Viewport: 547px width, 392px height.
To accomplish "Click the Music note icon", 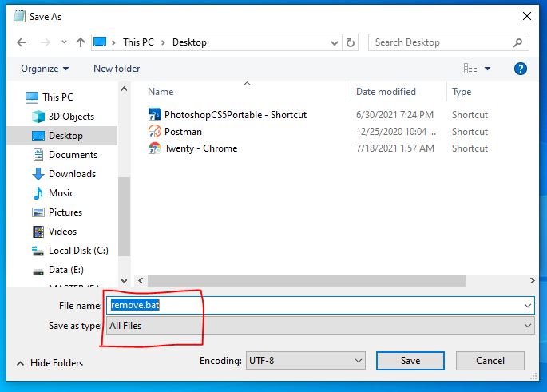I will 38,193.
